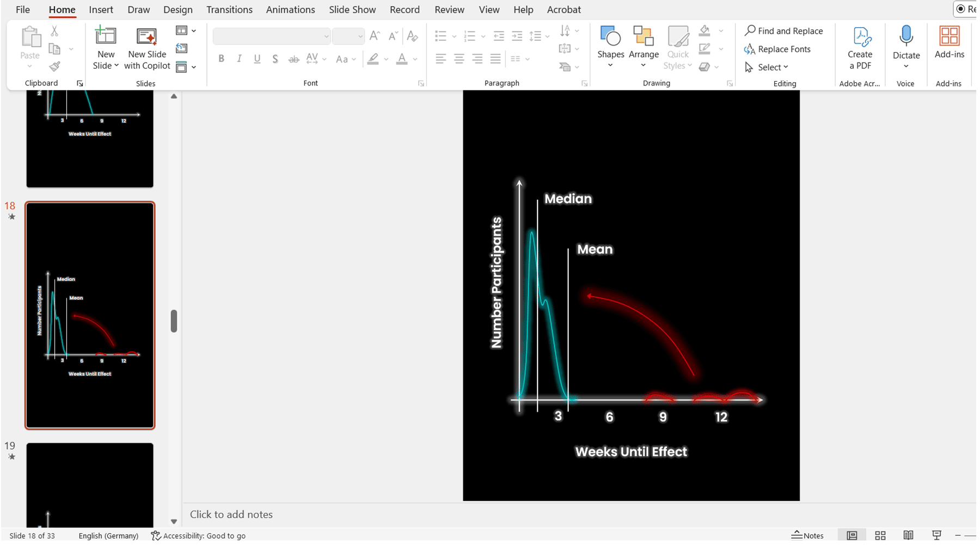Toggle italic formatting
Image resolution: width=980 pixels, height=559 pixels.
[239, 59]
